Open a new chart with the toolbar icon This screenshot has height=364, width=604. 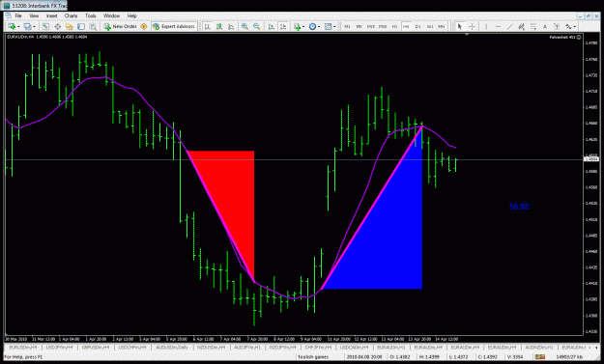pos(12,26)
